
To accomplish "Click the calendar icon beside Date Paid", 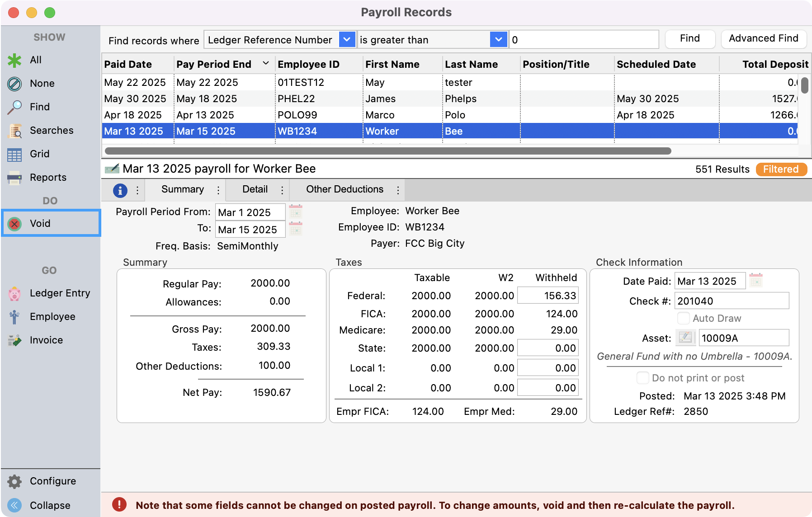I will [755, 281].
